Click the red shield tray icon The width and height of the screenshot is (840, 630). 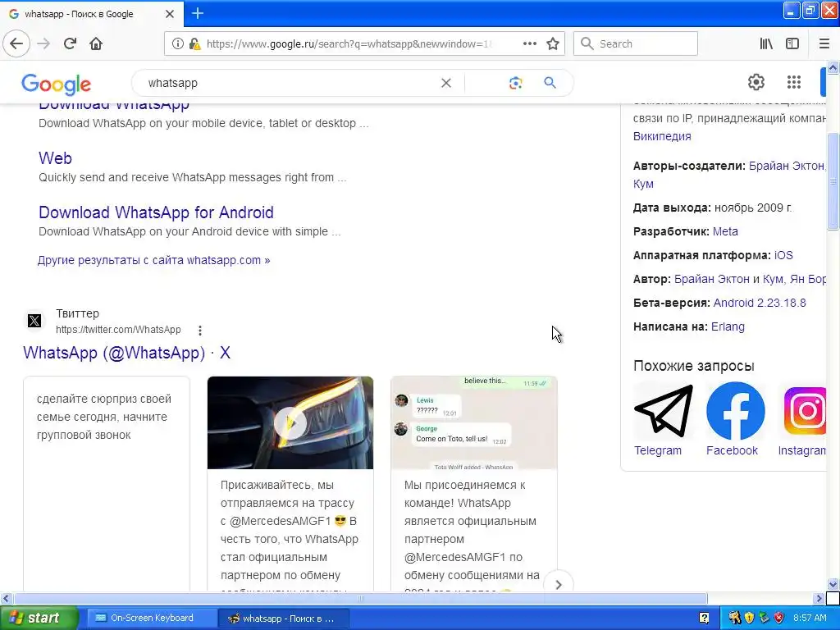point(779,619)
